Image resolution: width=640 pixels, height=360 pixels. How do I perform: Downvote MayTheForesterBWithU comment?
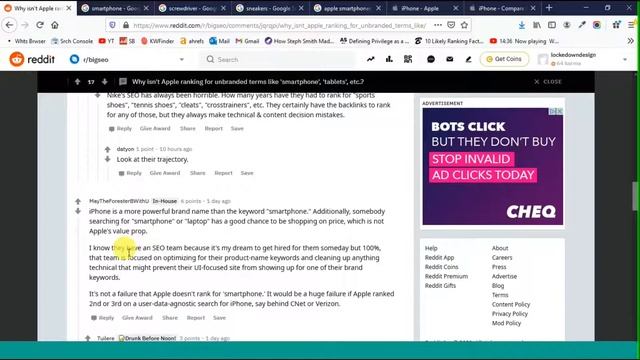click(x=78, y=211)
